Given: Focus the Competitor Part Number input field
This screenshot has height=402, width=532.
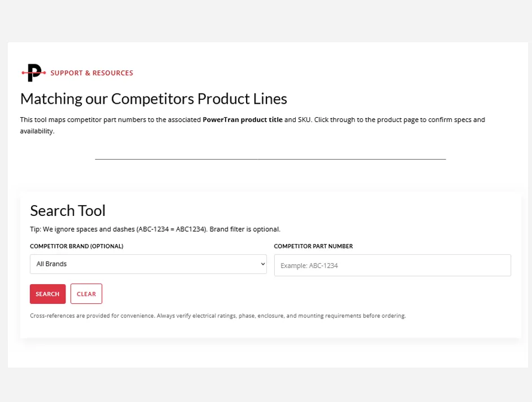Looking at the screenshot, I should tap(392, 266).
